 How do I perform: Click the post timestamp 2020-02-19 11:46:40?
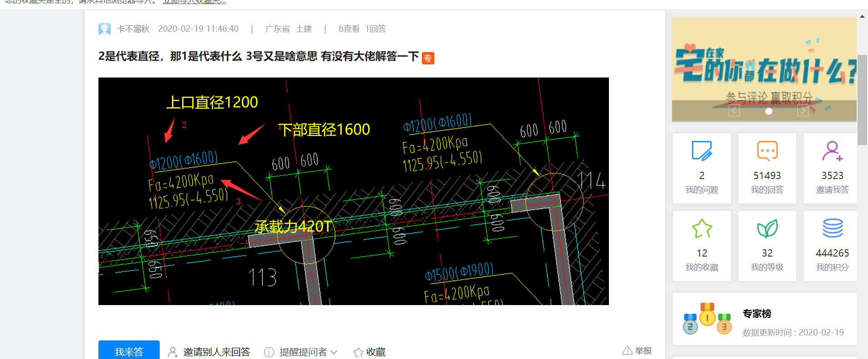(x=198, y=29)
